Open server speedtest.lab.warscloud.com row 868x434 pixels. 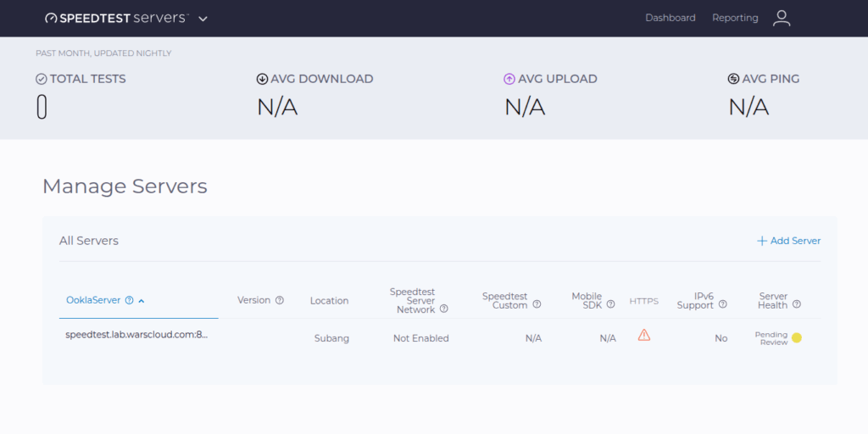136,335
